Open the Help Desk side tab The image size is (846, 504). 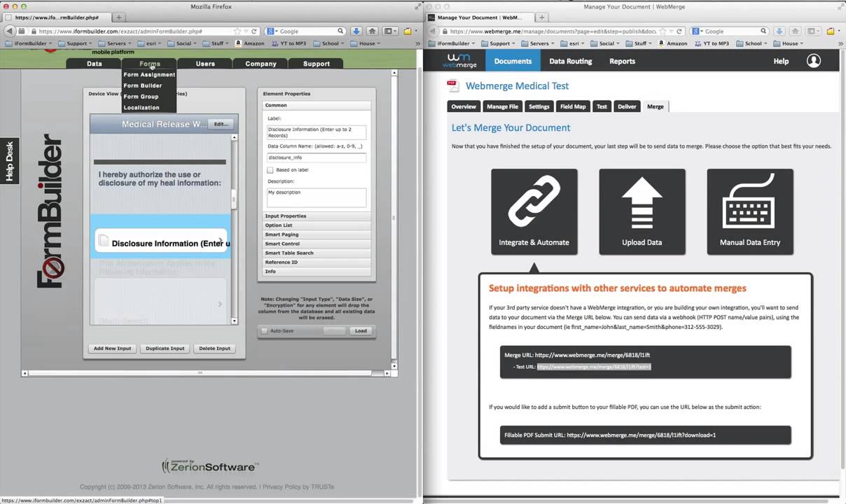[x=10, y=162]
